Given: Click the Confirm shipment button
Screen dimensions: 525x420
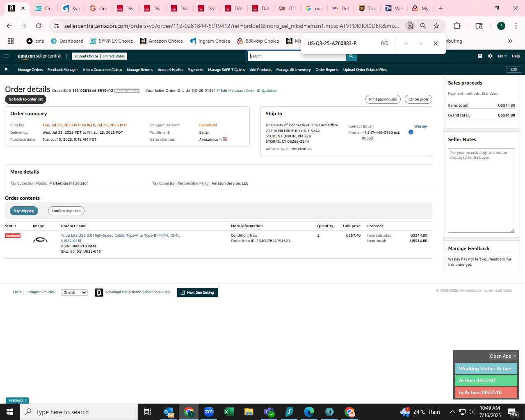Looking at the screenshot, I should (x=66, y=211).
